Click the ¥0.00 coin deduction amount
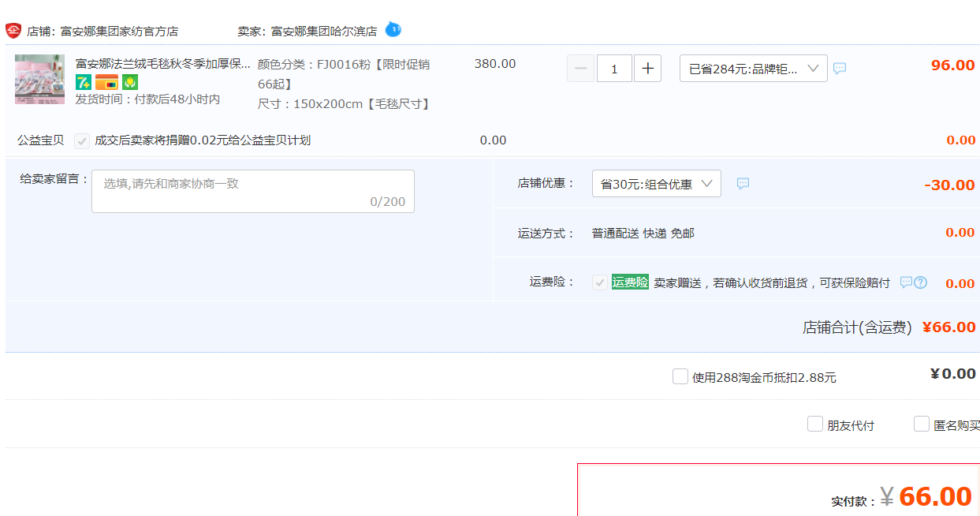980x516 pixels. point(953,374)
